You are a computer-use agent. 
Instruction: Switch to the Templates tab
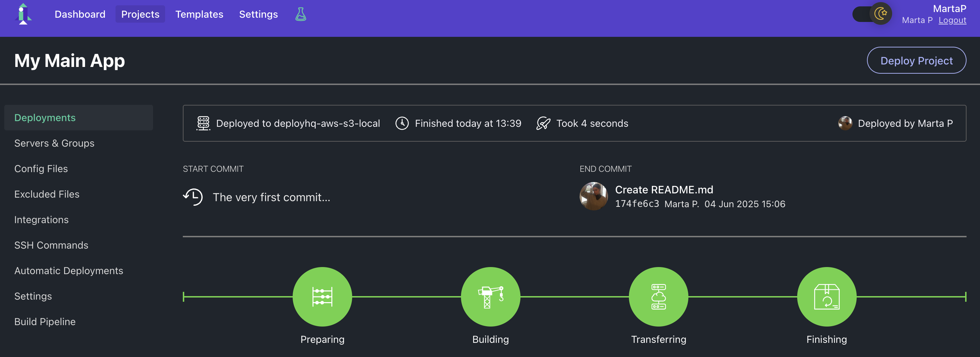coord(199,15)
